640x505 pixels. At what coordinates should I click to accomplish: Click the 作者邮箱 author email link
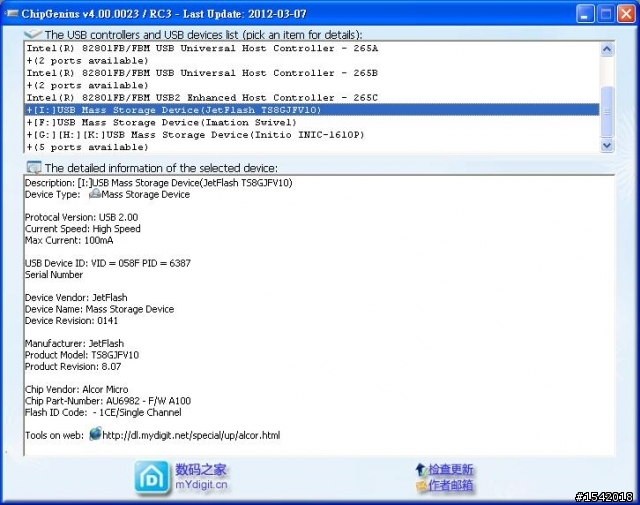coord(451,485)
